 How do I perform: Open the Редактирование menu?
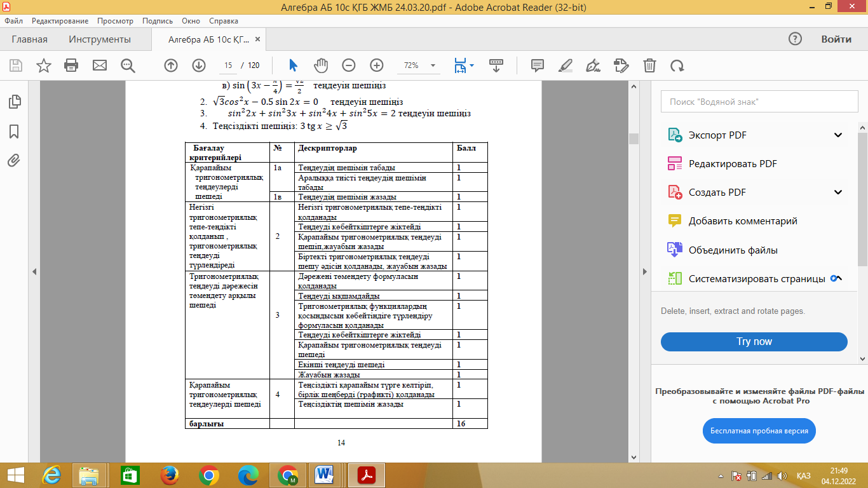(x=61, y=21)
